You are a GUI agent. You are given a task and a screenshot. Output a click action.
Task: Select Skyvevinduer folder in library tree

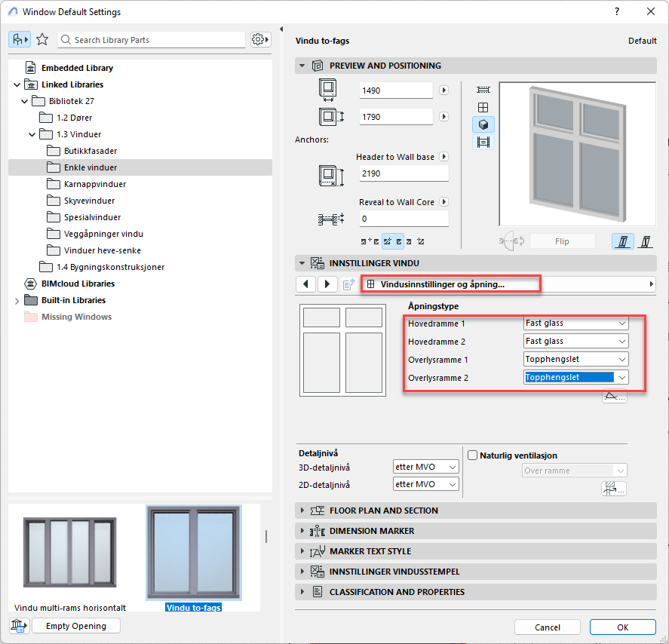87,201
